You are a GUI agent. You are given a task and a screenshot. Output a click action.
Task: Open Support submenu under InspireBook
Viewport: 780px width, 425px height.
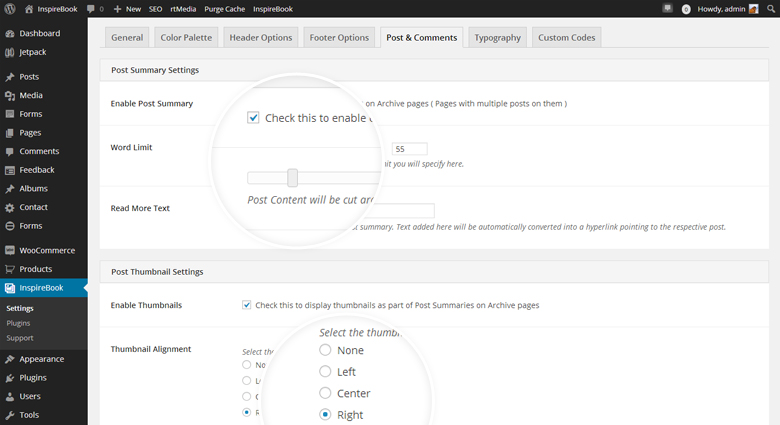point(20,338)
